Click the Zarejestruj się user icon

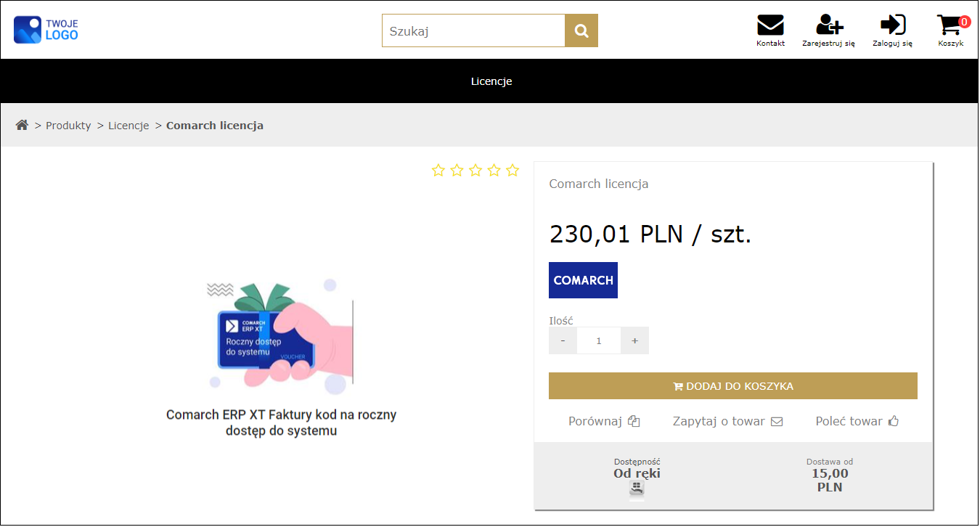[x=829, y=25]
